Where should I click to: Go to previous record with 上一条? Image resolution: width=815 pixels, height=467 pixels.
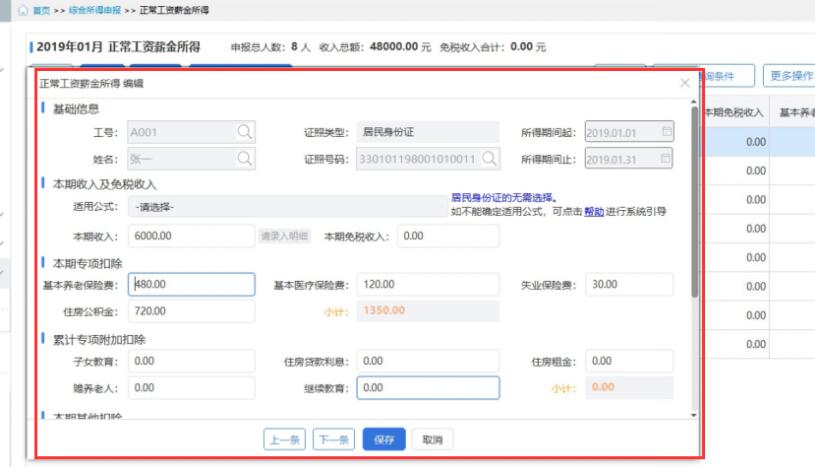284,439
